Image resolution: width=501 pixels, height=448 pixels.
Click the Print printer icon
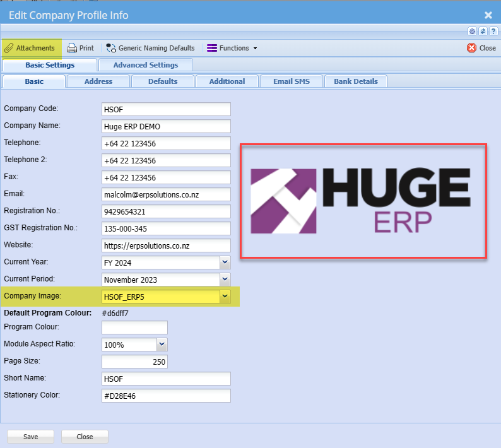point(72,48)
